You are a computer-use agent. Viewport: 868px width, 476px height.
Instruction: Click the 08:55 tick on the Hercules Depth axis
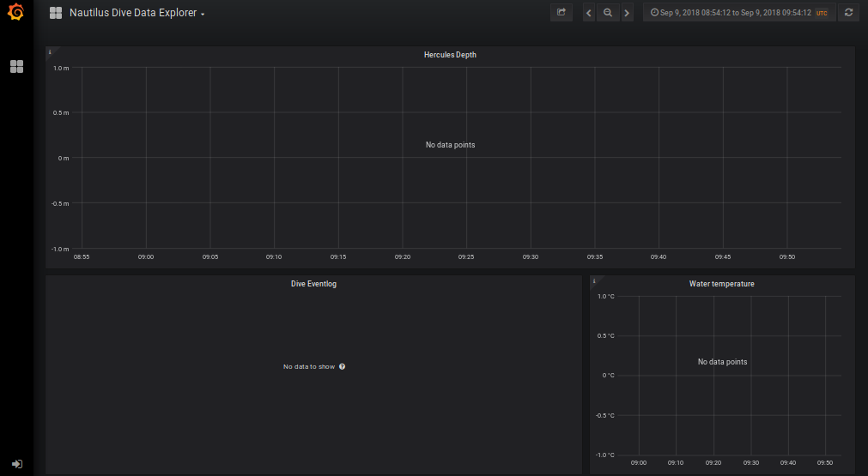click(x=82, y=257)
